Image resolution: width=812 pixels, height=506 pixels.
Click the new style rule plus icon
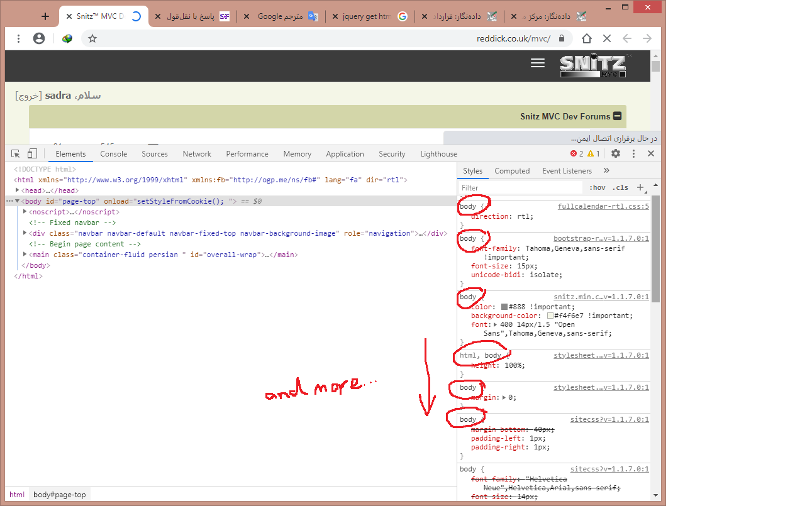click(x=640, y=187)
